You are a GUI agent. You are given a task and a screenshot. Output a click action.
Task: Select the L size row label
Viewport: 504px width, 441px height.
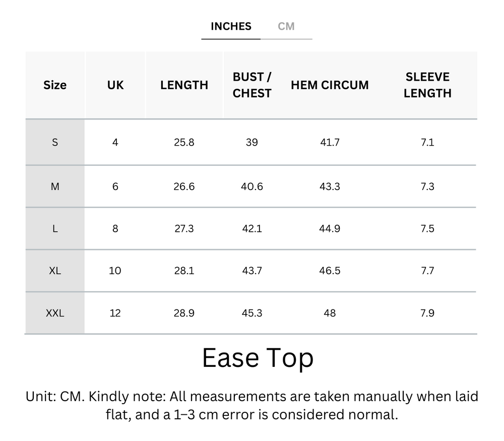tap(55, 229)
